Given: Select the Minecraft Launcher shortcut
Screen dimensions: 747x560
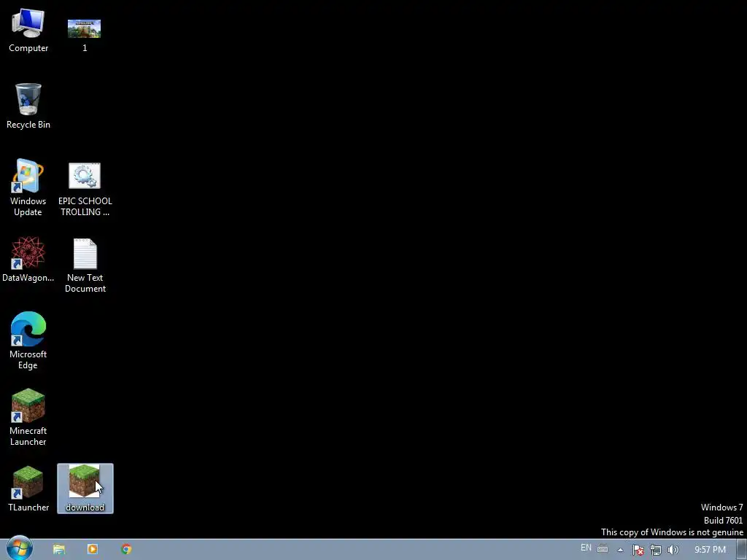Looking at the screenshot, I should pyautogui.click(x=28, y=417).
